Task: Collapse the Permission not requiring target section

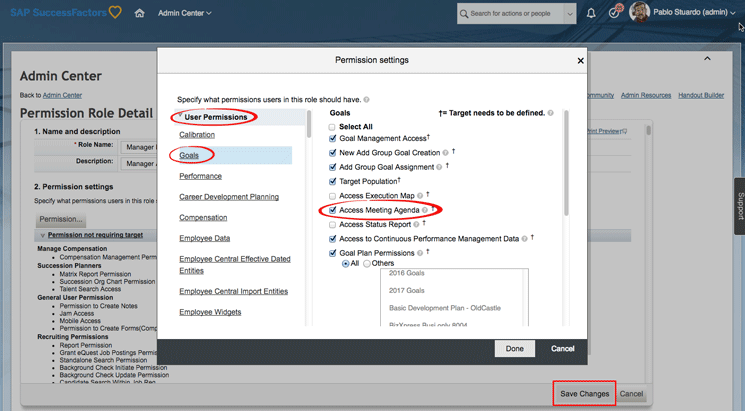Action: [x=43, y=235]
